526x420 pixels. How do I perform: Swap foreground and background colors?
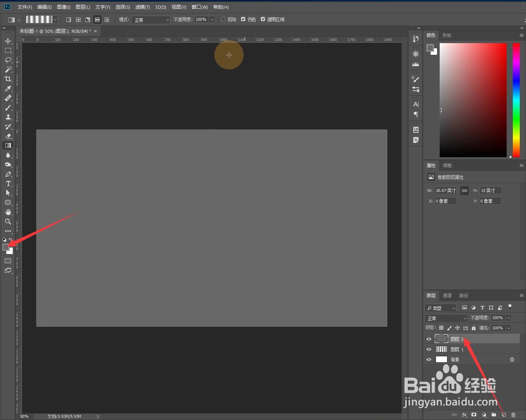point(11,240)
